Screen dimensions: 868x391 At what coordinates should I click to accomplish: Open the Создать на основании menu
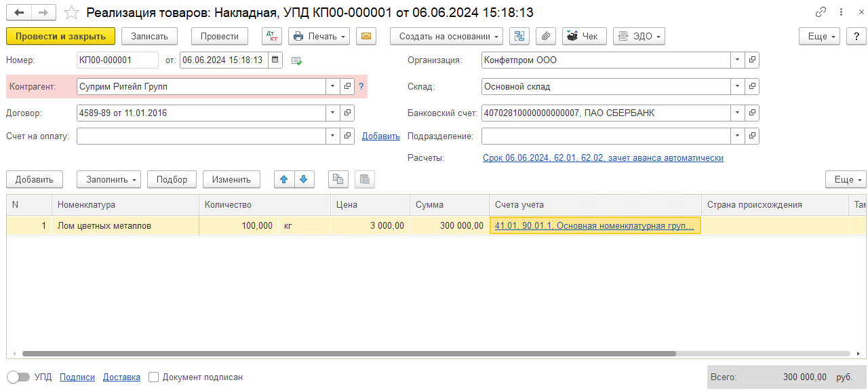[446, 36]
